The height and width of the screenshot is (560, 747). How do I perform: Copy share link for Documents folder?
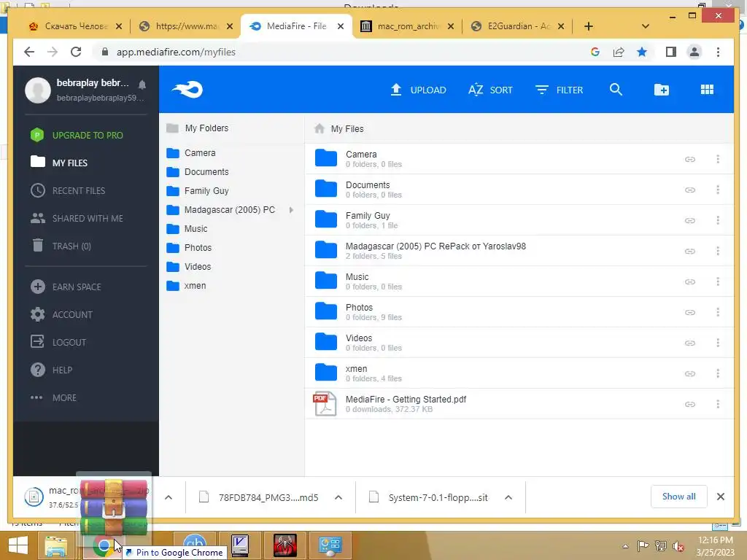[x=690, y=190]
